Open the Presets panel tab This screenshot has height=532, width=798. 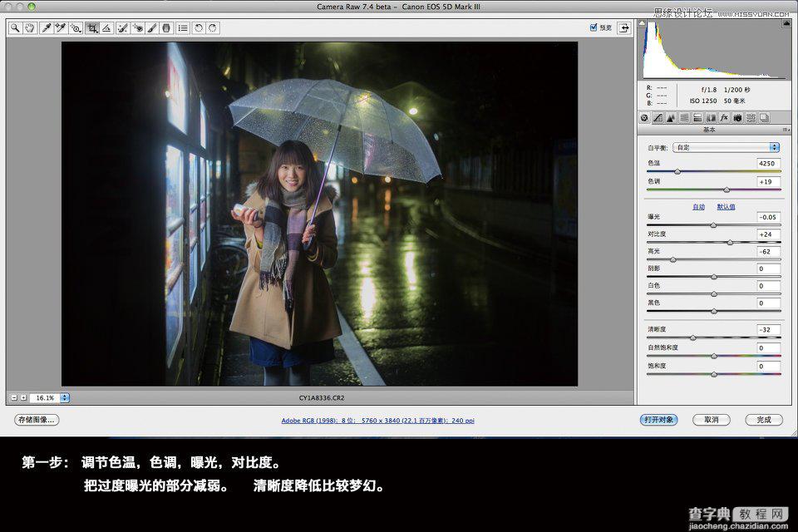751,117
